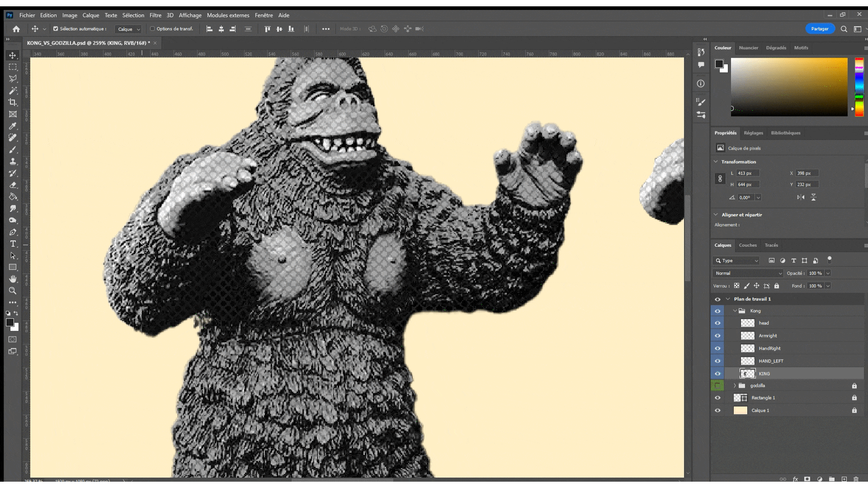Click the Clone Stamp tool
Viewport: 868px width, 488px height.
[x=13, y=161]
